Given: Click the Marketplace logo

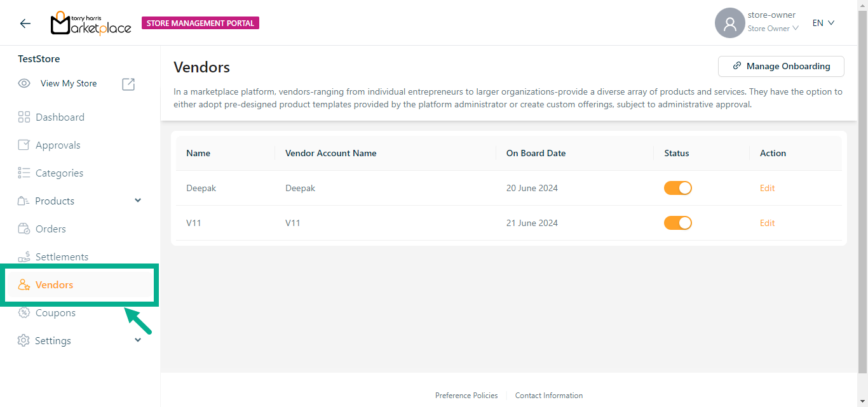Looking at the screenshot, I should tap(91, 23).
